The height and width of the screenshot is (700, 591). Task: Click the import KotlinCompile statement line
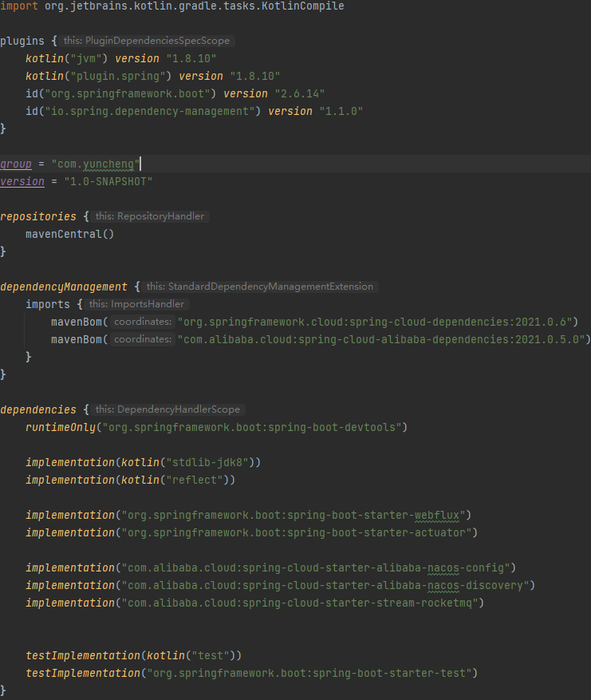tap(172, 6)
